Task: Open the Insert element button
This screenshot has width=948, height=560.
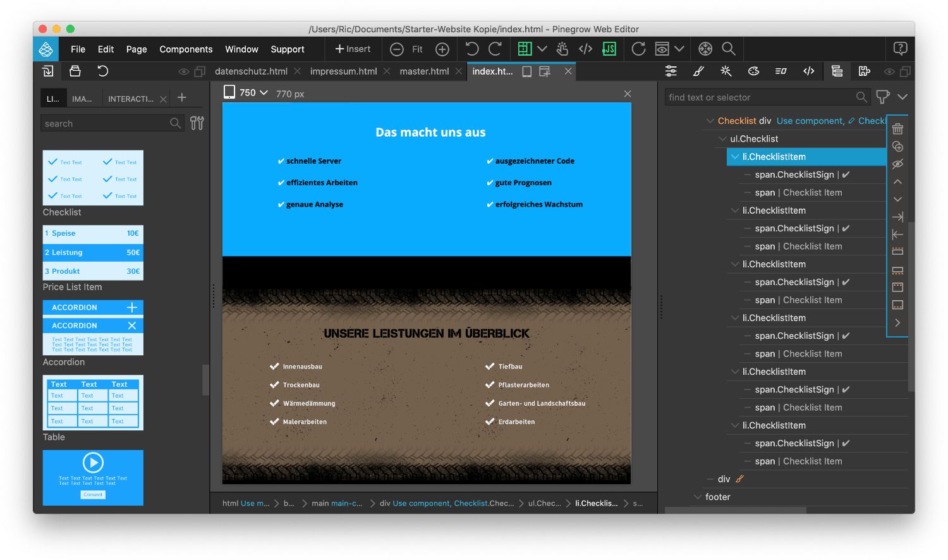Action: pos(353,49)
